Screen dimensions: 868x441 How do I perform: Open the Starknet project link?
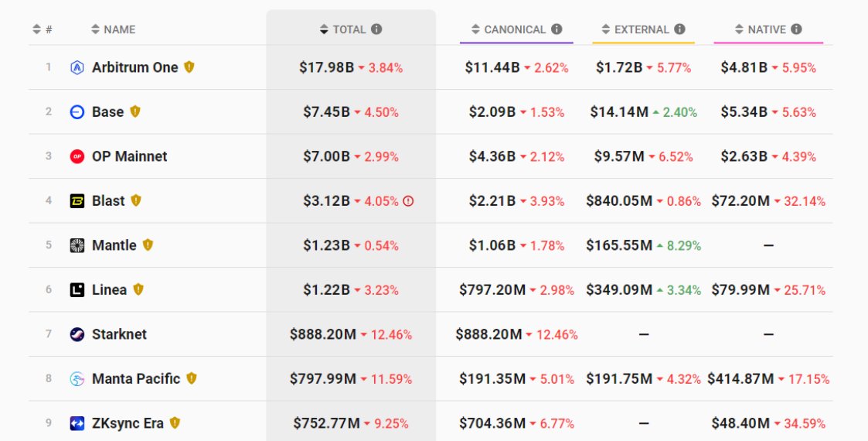pos(120,334)
